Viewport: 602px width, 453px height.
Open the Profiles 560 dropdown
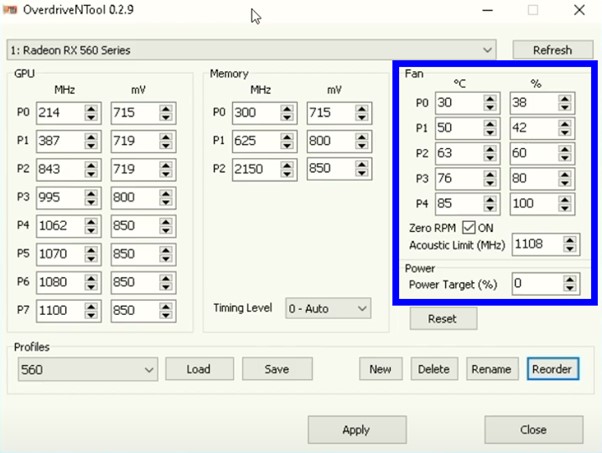pyautogui.click(x=149, y=369)
